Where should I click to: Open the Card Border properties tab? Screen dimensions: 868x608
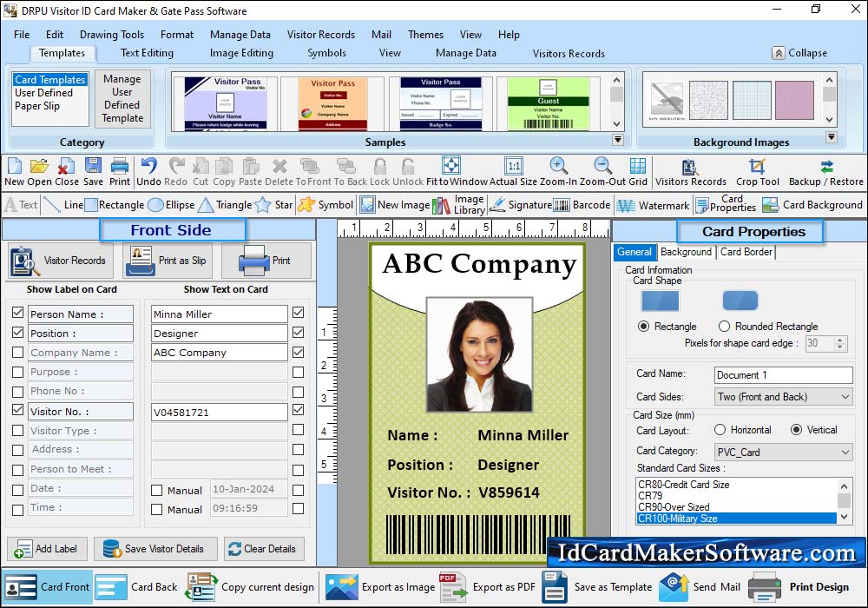click(x=746, y=252)
